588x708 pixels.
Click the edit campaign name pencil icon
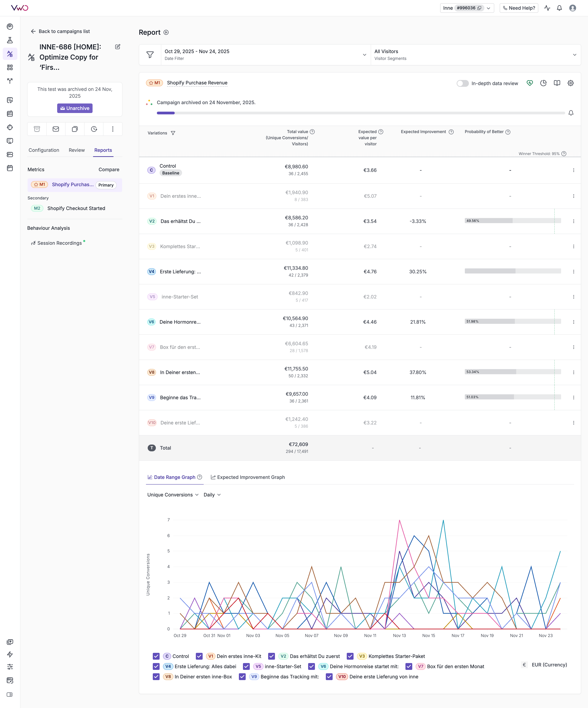(x=118, y=47)
